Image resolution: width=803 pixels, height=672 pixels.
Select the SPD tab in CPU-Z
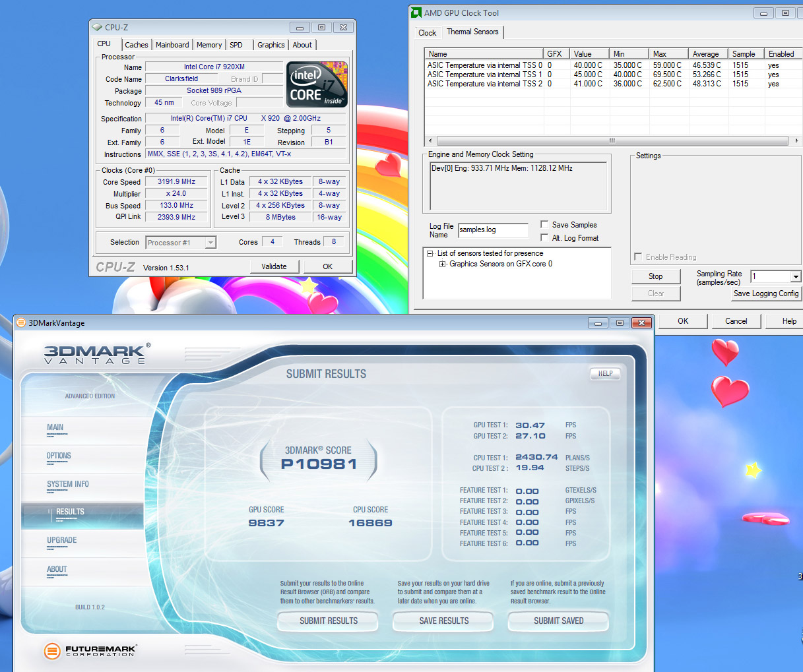point(236,45)
